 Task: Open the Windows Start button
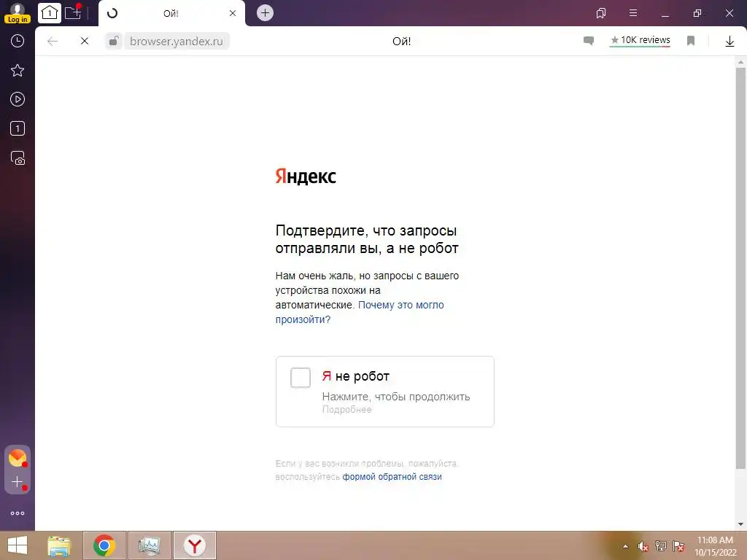coord(18,545)
